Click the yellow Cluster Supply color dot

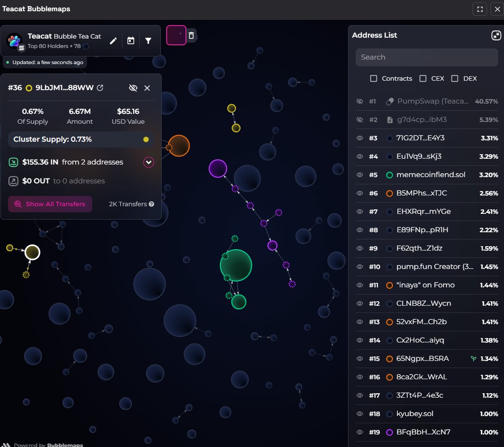click(146, 139)
